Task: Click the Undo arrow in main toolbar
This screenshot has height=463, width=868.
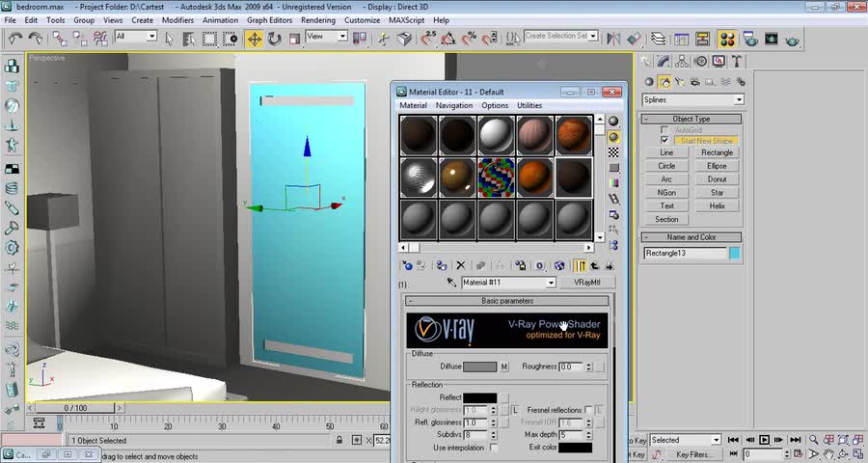Action: pyautogui.click(x=15, y=39)
